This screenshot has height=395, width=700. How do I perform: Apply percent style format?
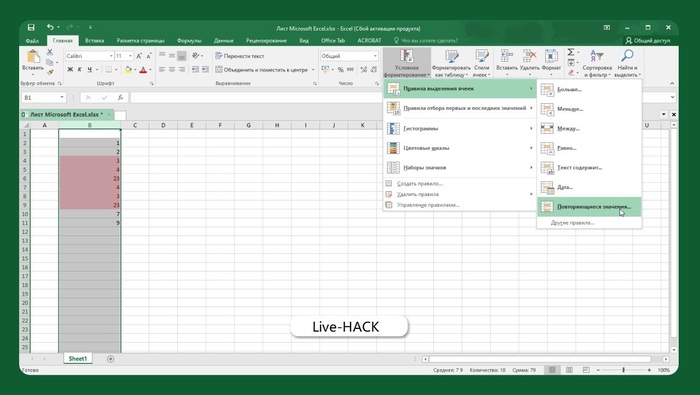(x=341, y=70)
